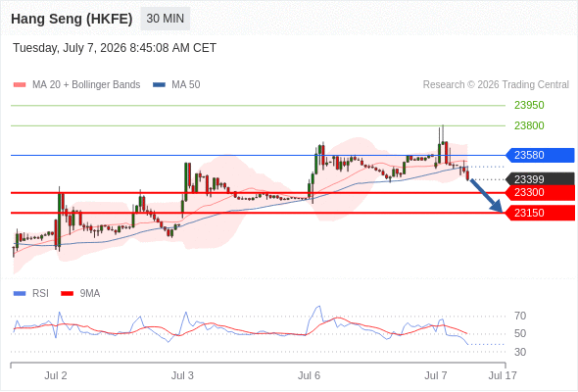Open the Research Trading Central copyright link
The image size is (578, 392).
tap(496, 85)
